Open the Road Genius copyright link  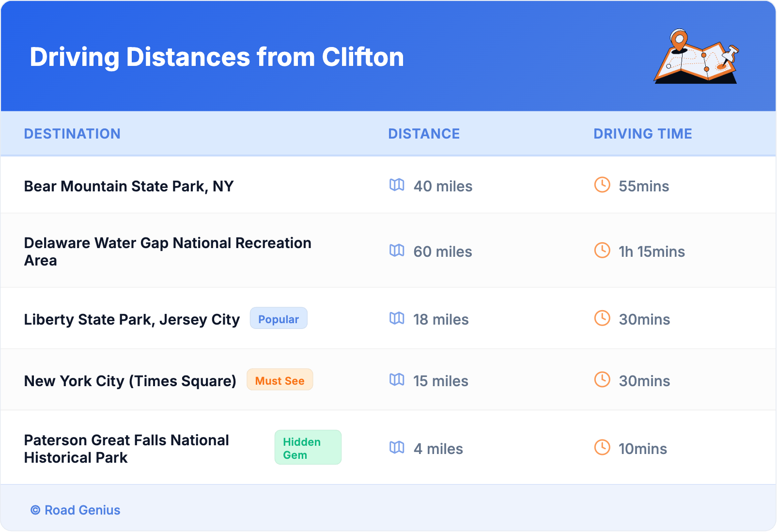coord(76,510)
